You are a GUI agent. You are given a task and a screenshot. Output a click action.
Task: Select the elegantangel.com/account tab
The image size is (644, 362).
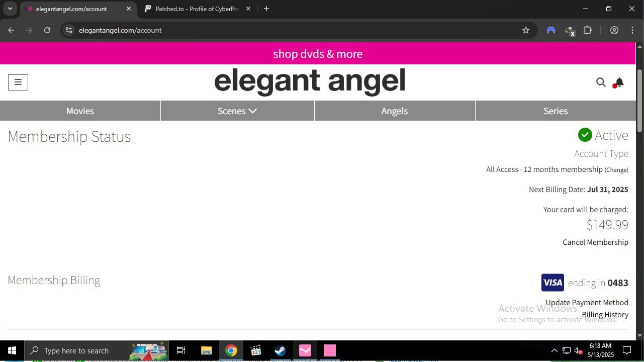(78, 9)
